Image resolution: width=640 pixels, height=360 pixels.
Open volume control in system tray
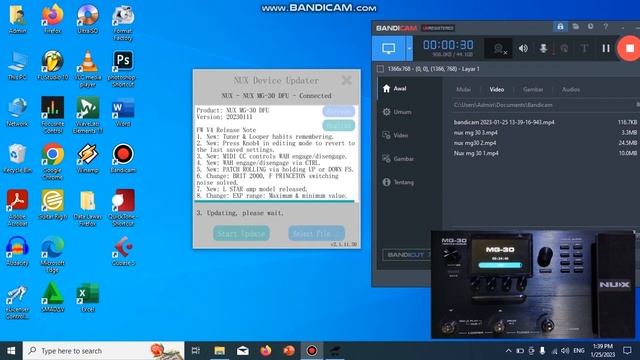[x=565, y=351]
